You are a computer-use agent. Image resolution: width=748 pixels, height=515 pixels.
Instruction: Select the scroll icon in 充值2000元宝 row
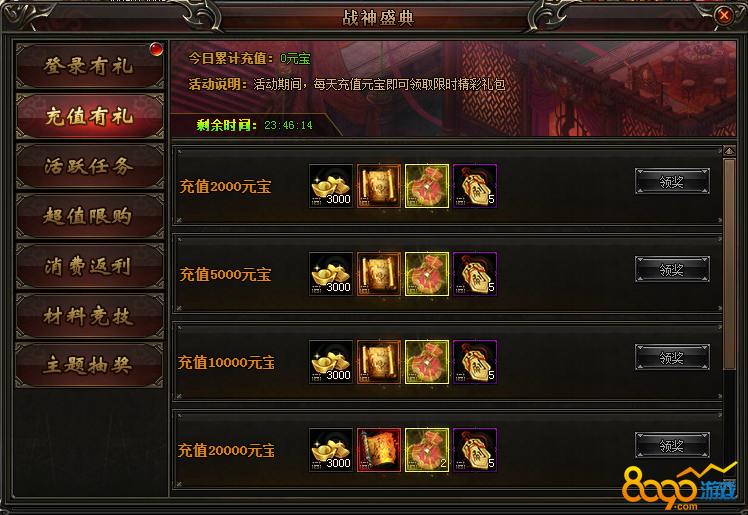pos(379,186)
